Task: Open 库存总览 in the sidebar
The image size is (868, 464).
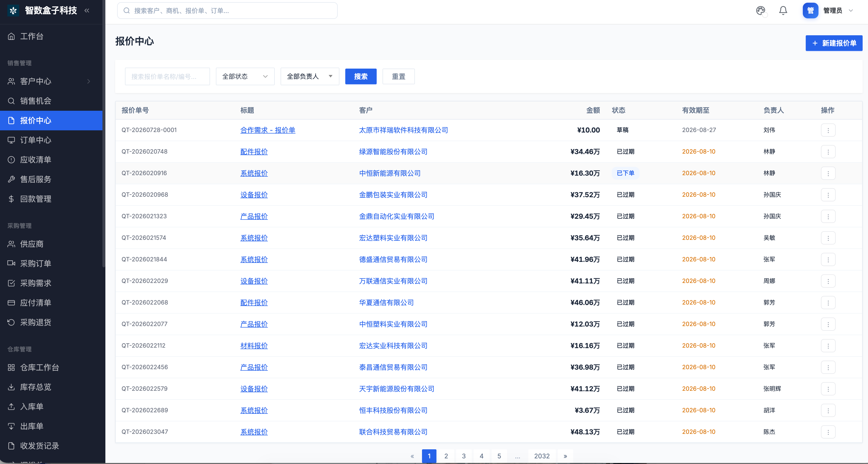Action: click(x=51, y=387)
